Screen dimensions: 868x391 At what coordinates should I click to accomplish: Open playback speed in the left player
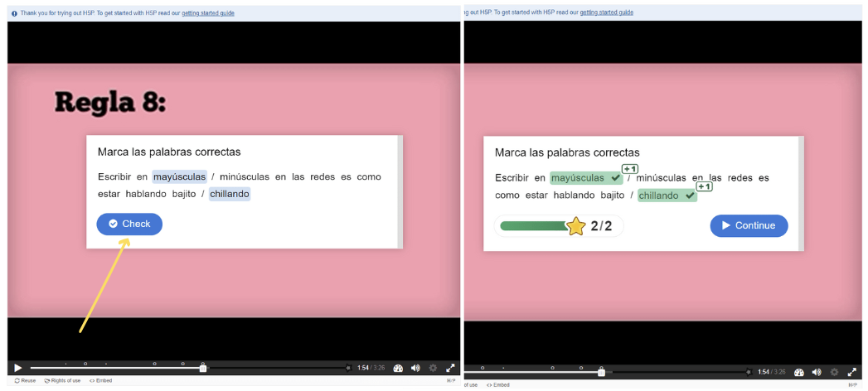pyautogui.click(x=398, y=369)
